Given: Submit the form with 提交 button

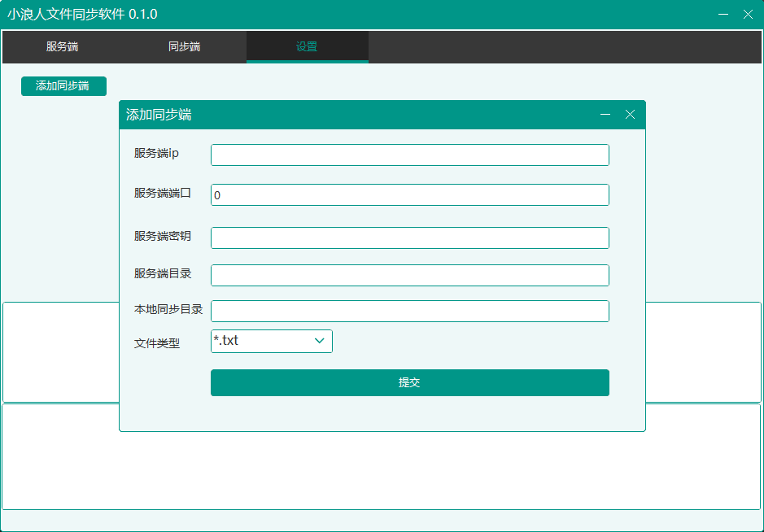Looking at the screenshot, I should pyautogui.click(x=409, y=383).
